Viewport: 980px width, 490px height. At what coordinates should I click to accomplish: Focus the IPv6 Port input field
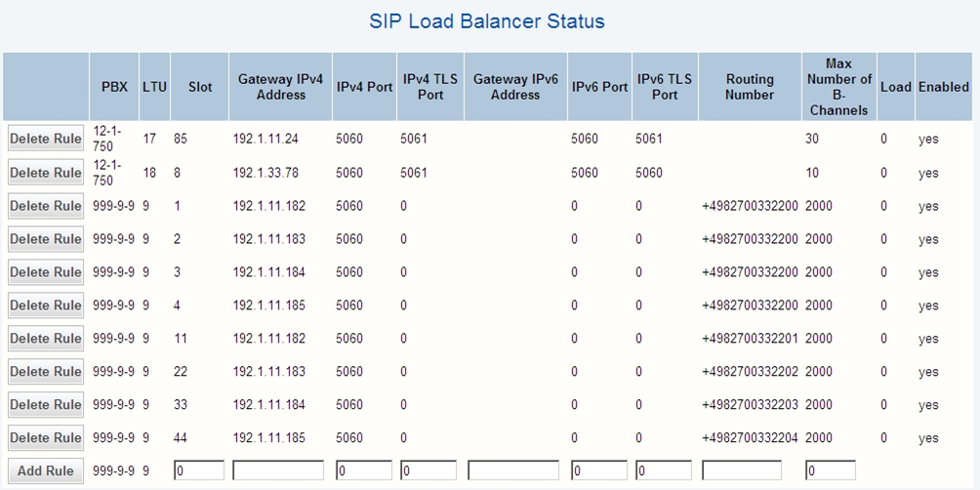(x=598, y=470)
